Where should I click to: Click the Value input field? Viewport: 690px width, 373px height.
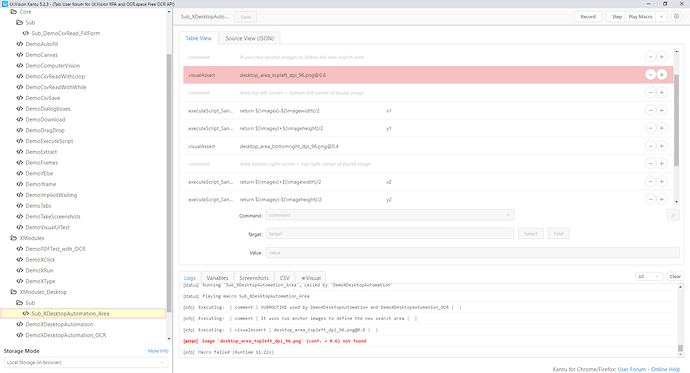(473, 252)
